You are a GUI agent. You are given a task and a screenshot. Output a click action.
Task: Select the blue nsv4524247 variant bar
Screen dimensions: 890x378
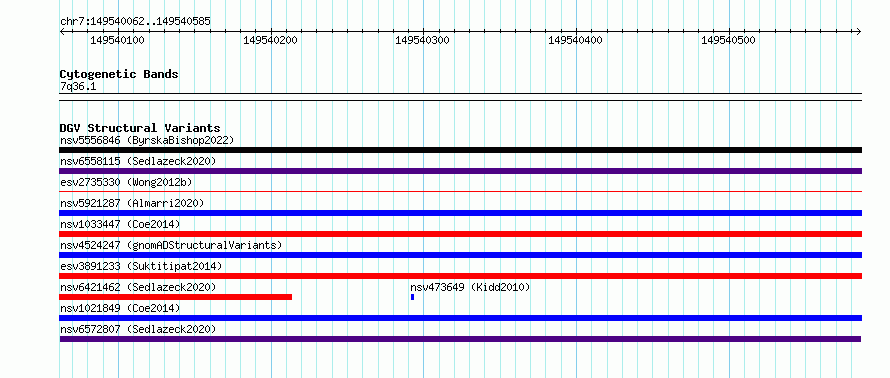[x=460, y=255]
